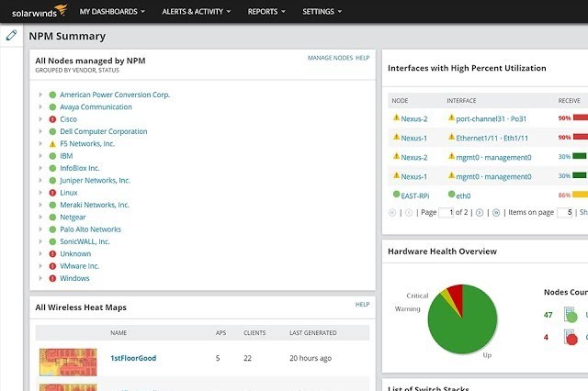
Task: Open the EAST-RPi node link
Action: coord(414,195)
